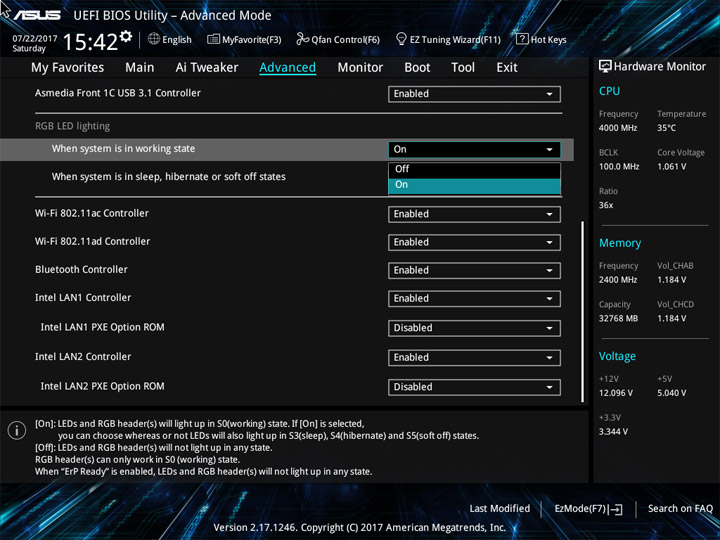Switch to Exit tab
The image size is (720, 540).
(507, 68)
